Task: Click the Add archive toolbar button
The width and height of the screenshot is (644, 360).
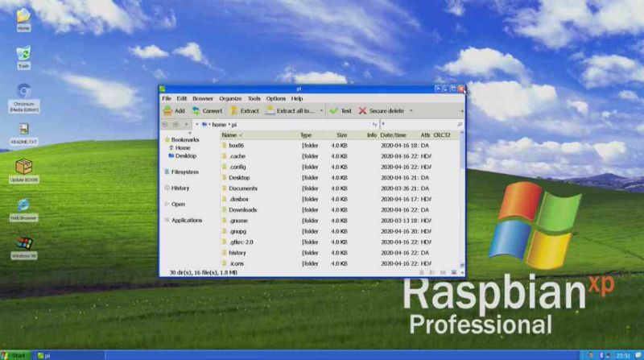Action: 174,111
